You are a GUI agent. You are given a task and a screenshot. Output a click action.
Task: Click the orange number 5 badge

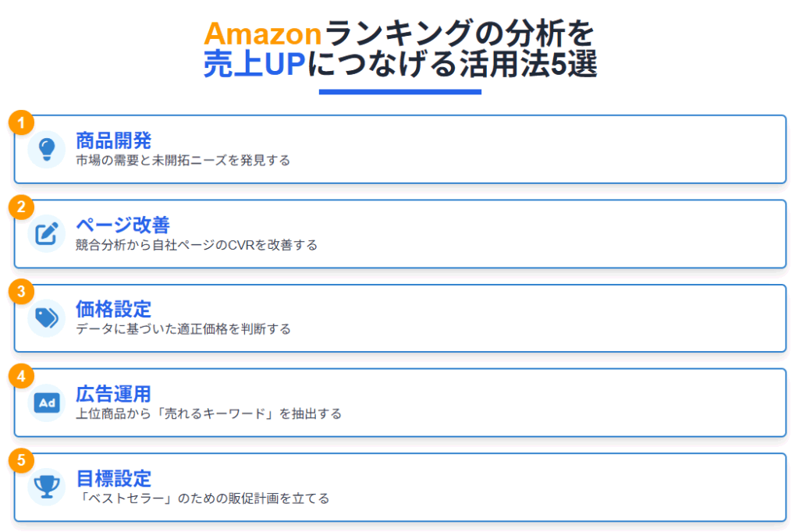(21, 460)
